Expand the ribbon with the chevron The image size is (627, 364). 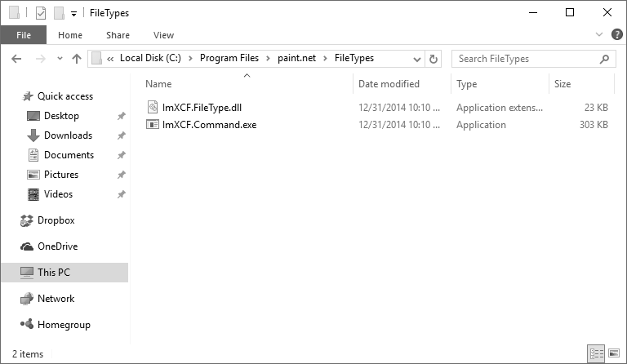pyautogui.click(x=599, y=34)
